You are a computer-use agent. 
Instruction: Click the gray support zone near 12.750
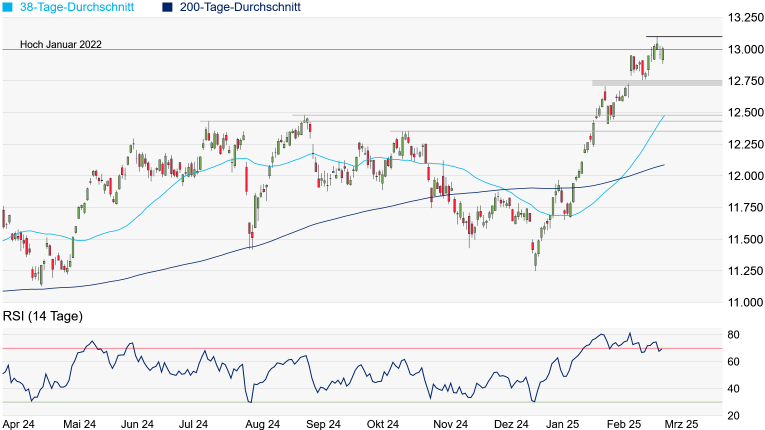click(656, 83)
